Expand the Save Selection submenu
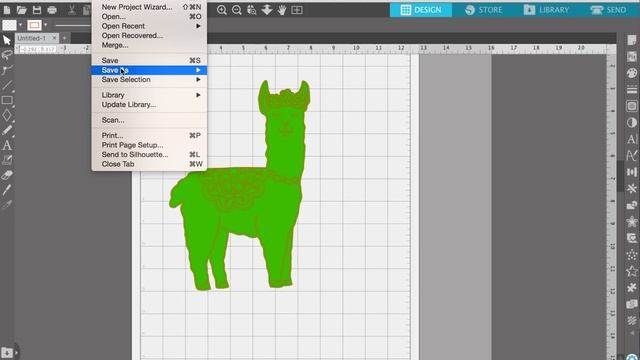Screen dimensions: 640x360 tap(198, 80)
